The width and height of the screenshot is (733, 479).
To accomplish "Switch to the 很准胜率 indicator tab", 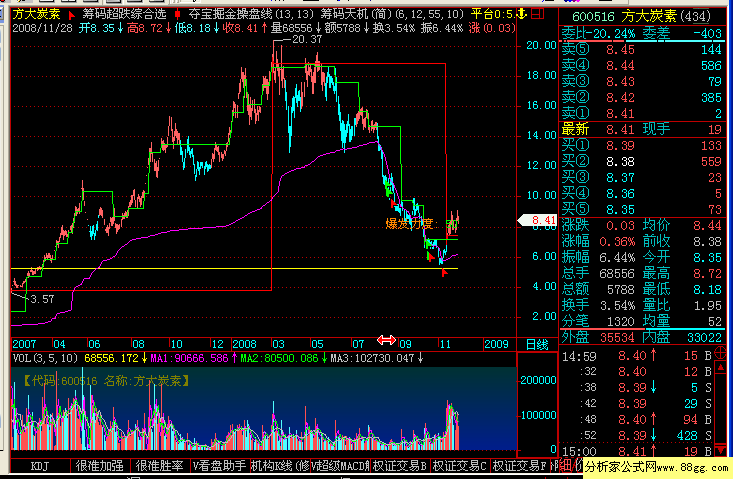I will pos(159,466).
